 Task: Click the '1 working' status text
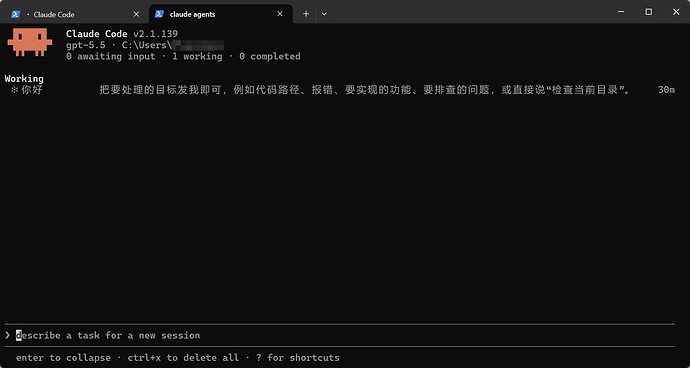pyautogui.click(x=197, y=56)
